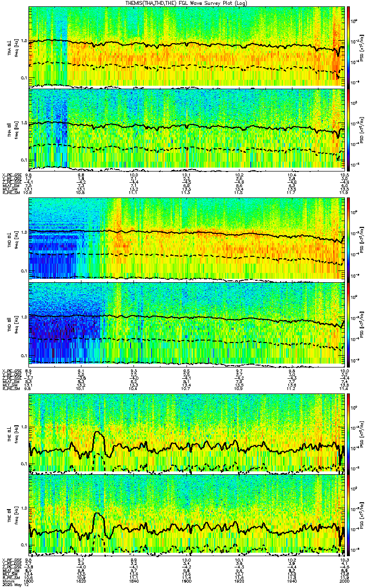Click the X_RE_GSE label under THA panels
The width and height of the screenshot is (368, 588).
(x=12, y=174)
